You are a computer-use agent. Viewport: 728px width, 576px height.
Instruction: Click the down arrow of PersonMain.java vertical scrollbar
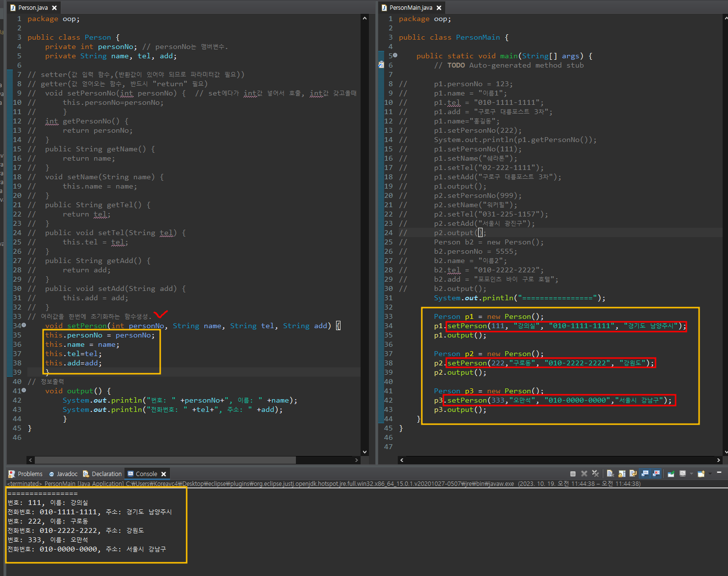click(725, 452)
